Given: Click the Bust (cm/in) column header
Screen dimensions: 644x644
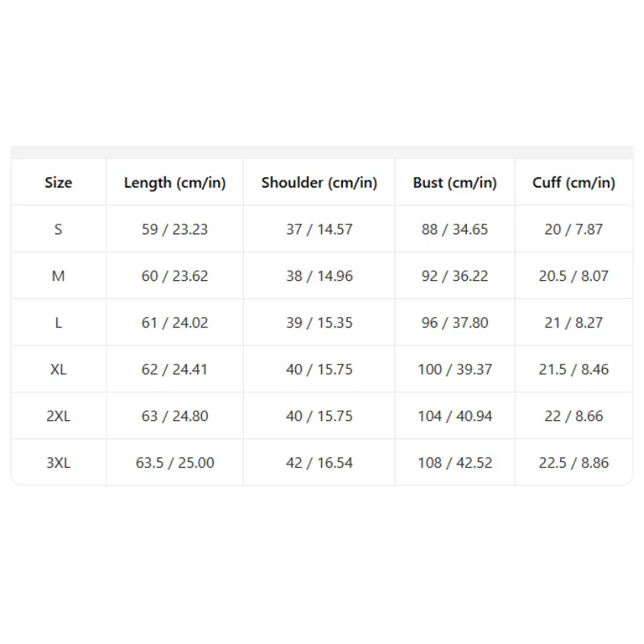Looking at the screenshot, I should (x=455, y=183).
